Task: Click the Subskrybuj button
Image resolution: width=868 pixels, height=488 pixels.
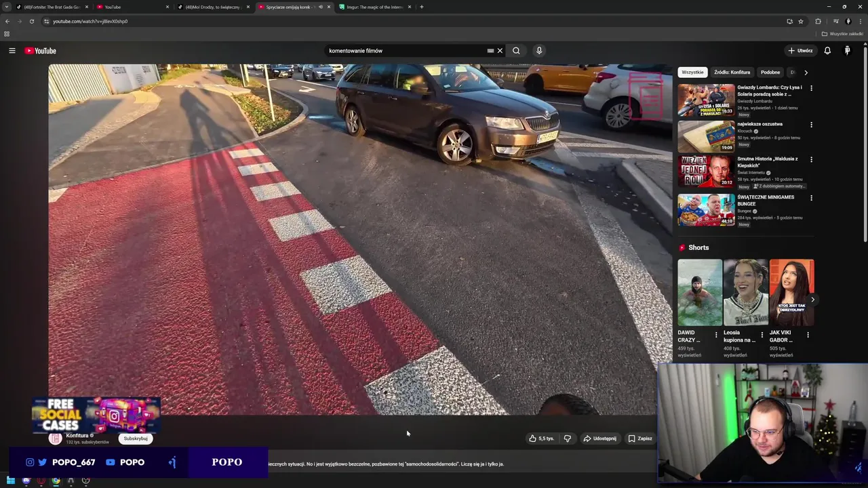Action: point(136,439)
